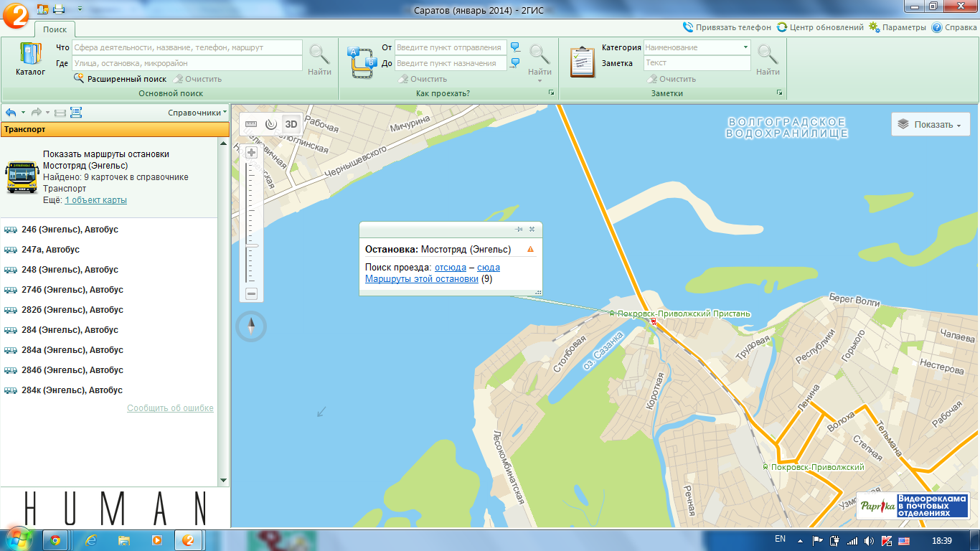Open Как проехать group dialog launcher
The height and width of the screenshot is (551, 980).
tap(551, 93)
